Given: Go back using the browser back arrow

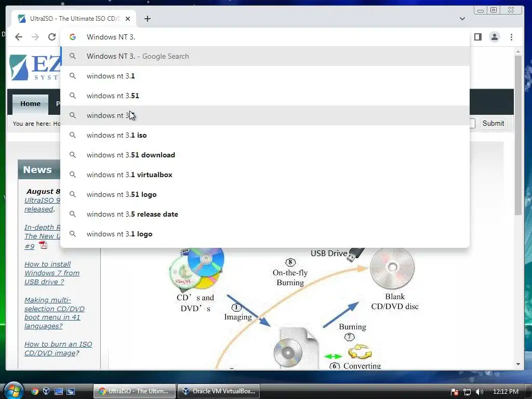Looking at the screenshot, I should (x=19, y=37).
